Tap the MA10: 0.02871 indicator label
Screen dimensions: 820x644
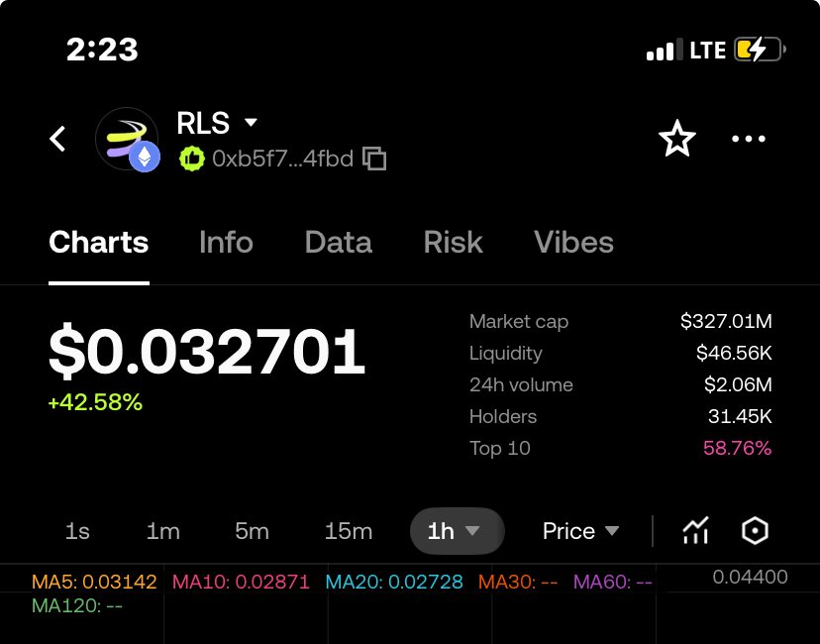click(241, 582)
